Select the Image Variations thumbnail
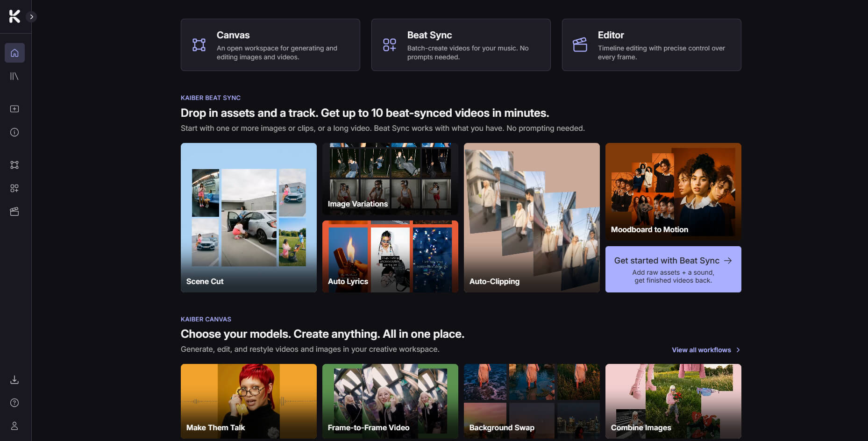868x441 pixels. click(390, 179)
